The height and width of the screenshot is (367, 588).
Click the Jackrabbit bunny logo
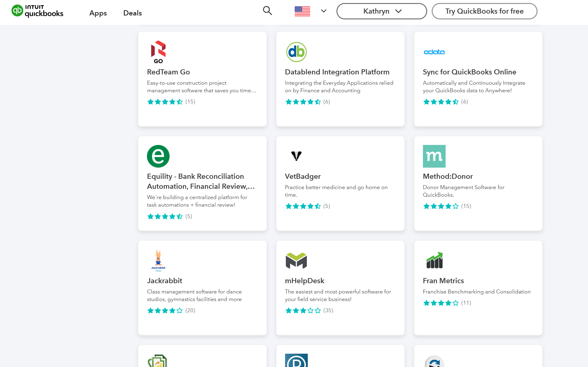[x=158, y=261]
